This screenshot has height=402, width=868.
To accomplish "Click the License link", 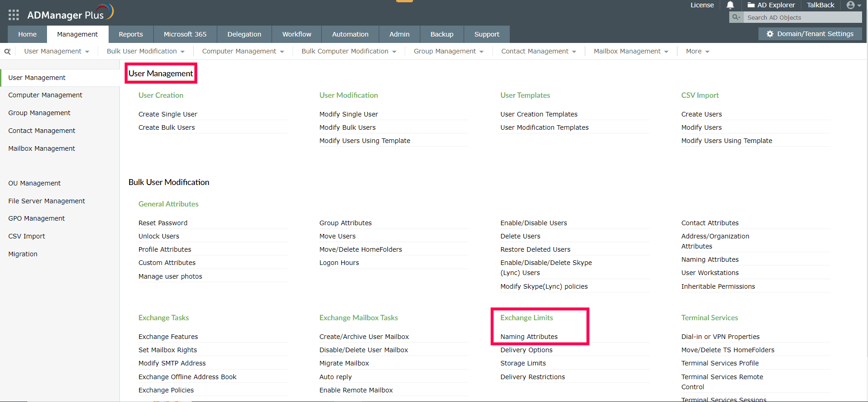I will 702,5.
